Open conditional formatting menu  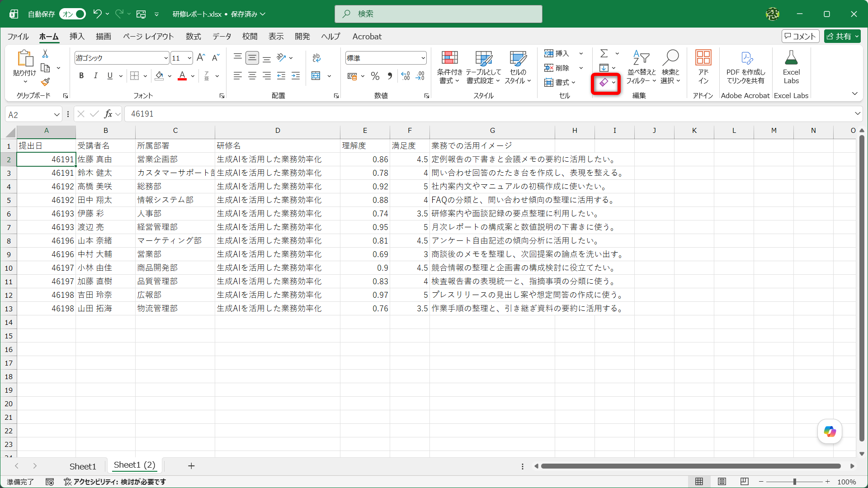pyautogui.click(x=449, y=67)
